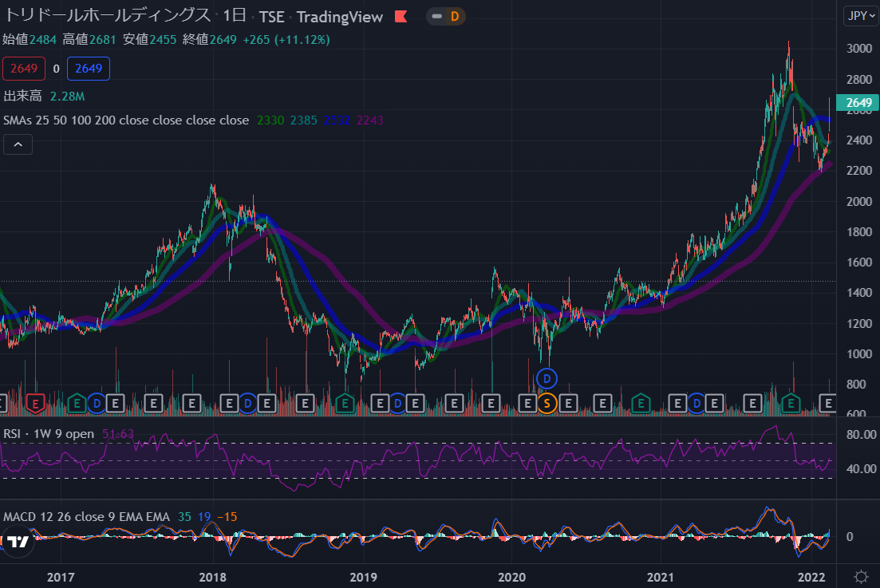
Task: Click the 1日 interval label in the title
Action: 234,16
